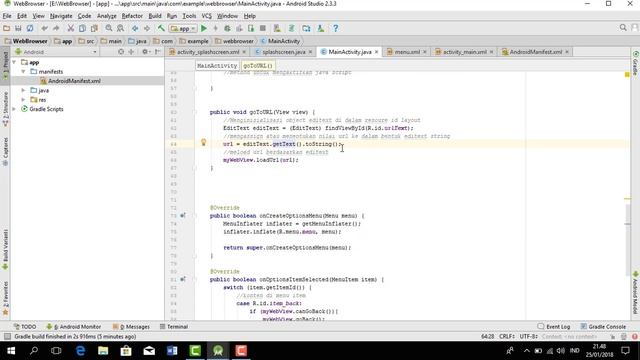Open the Messages tool window
640x360 pixels.
[x=131, y=327]
